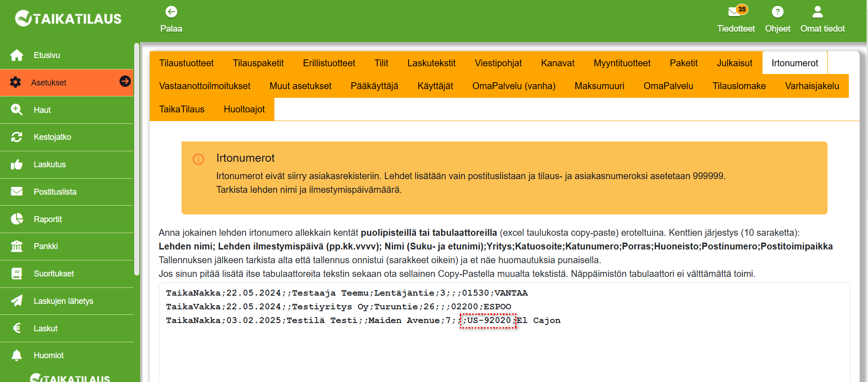Switch to the Kanavat tab
Viewport: 868px width, 382px height.
[558, 63]
